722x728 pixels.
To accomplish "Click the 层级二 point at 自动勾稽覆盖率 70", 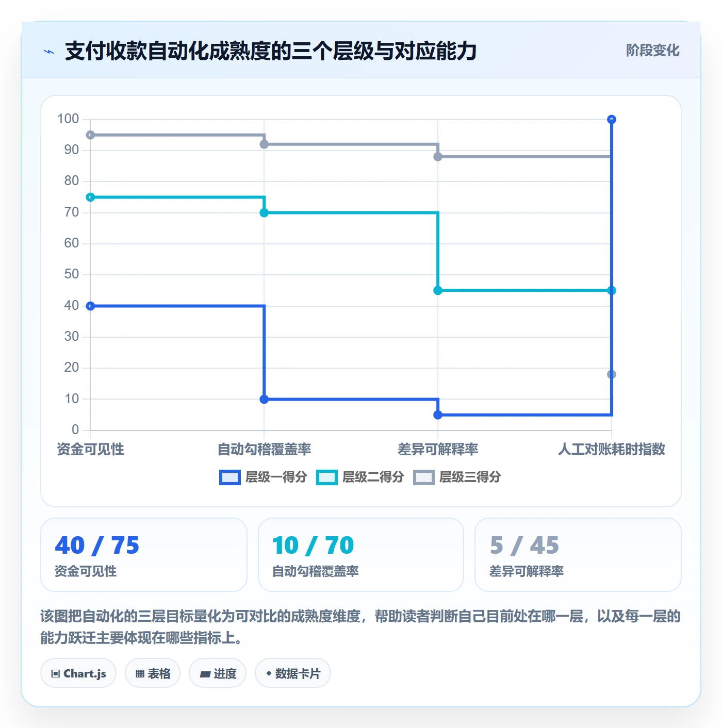I will pos(264,213).
